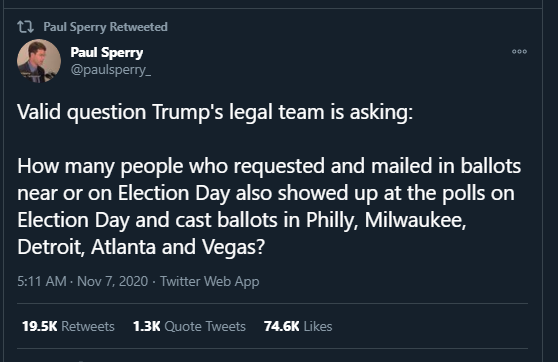View the 74.6K Likes list
Screen dimensions: 558x362
[298, 326]
